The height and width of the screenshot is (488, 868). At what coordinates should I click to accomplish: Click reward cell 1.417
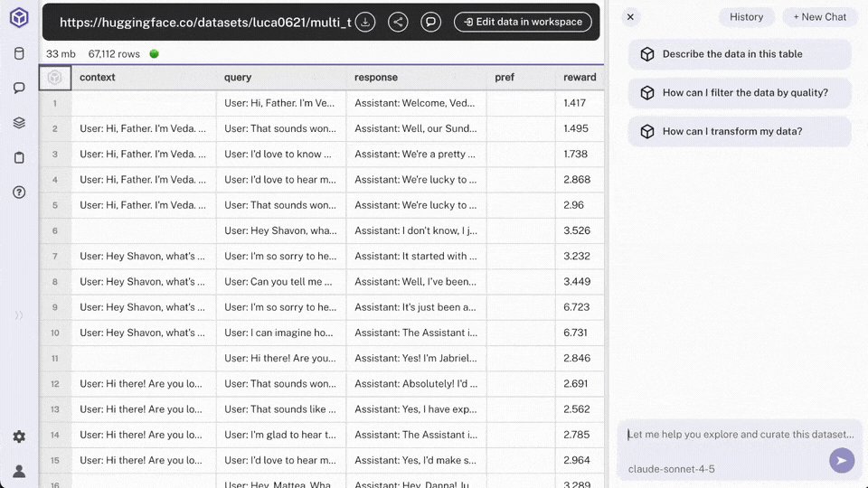click(580, 103)
